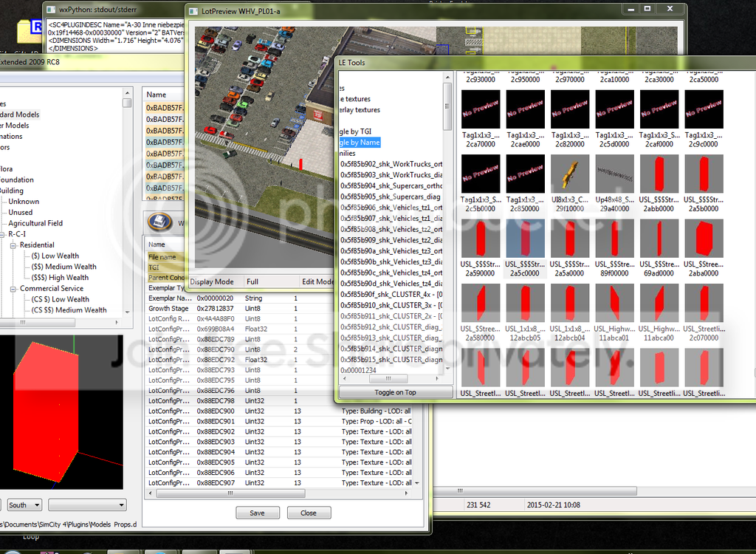The image size is (756, 554).
Task: Click the blue save disk icon in Reader
Action: [160, 222]
